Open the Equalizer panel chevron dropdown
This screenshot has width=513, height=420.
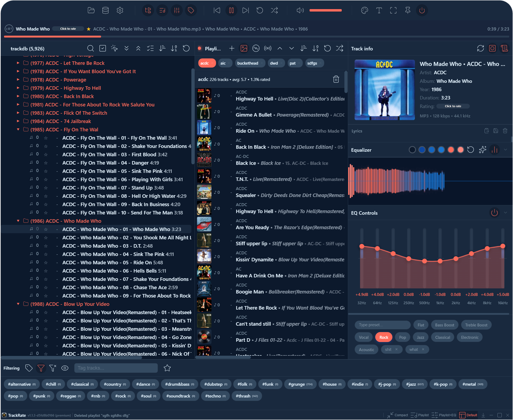point(506,150)
